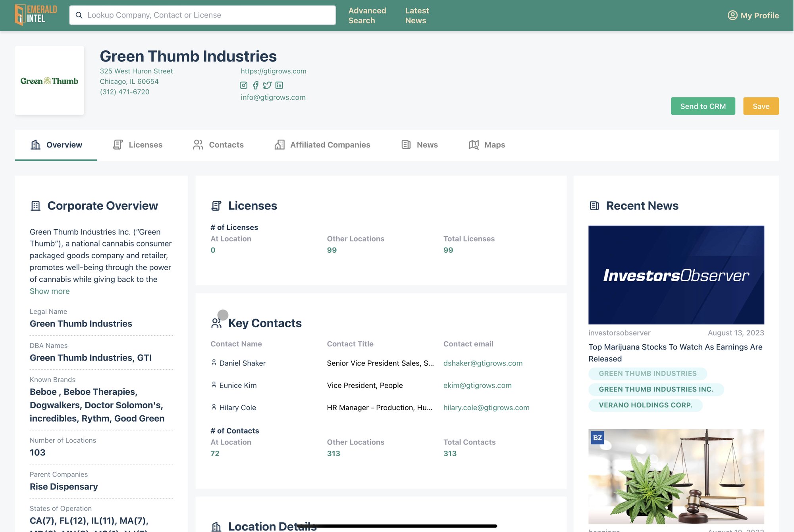Viewport: 794px width, 532px height.
Task: Click the Contacts icon in navigation
Action: click(197, 144)
